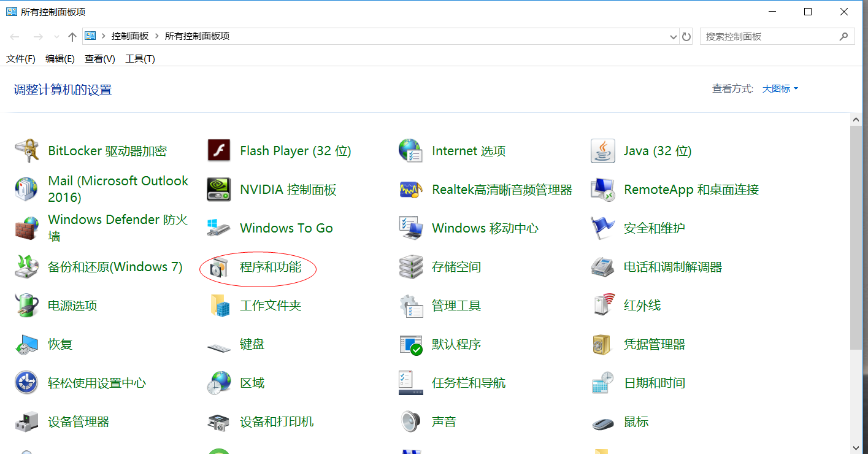
Task: Open the Java (32 位) icon
Action: pyautogui.click(x=603, y=151)
